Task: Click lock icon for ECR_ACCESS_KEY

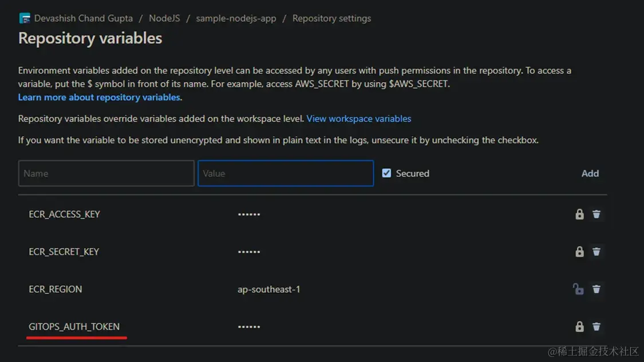Action: (x=579, y=214)
